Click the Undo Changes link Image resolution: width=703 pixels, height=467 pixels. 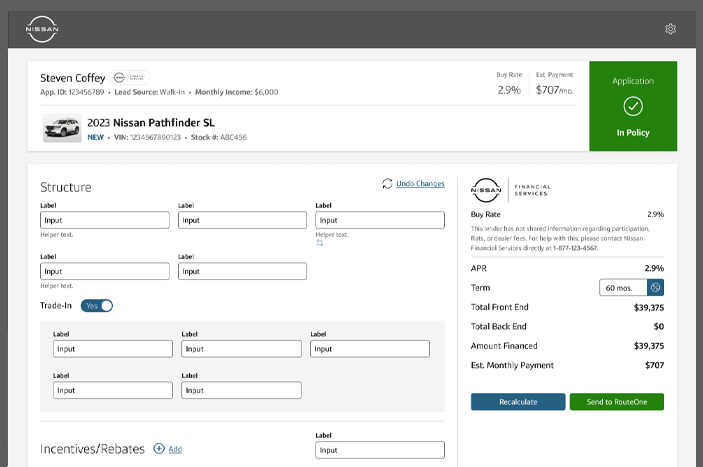420,184
